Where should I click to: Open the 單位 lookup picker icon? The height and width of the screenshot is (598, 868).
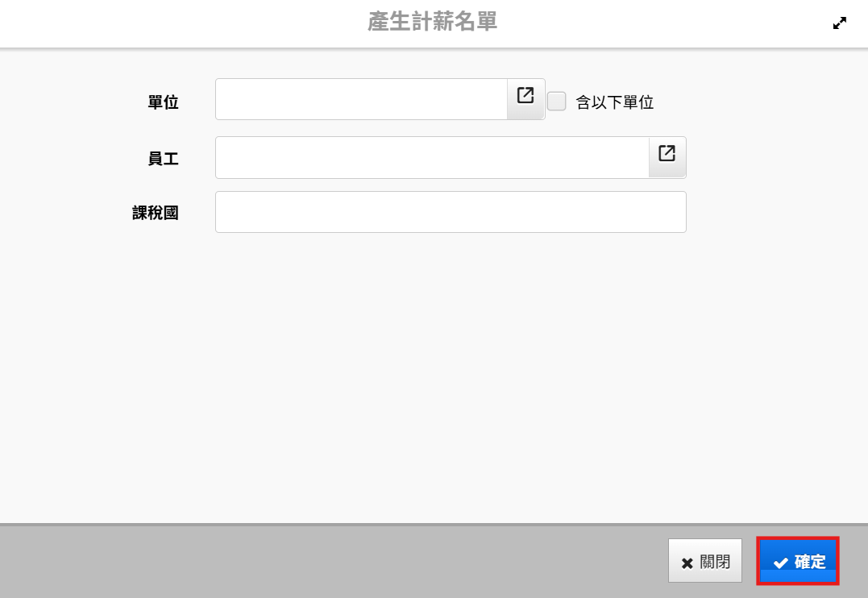[x=525, y=97]
